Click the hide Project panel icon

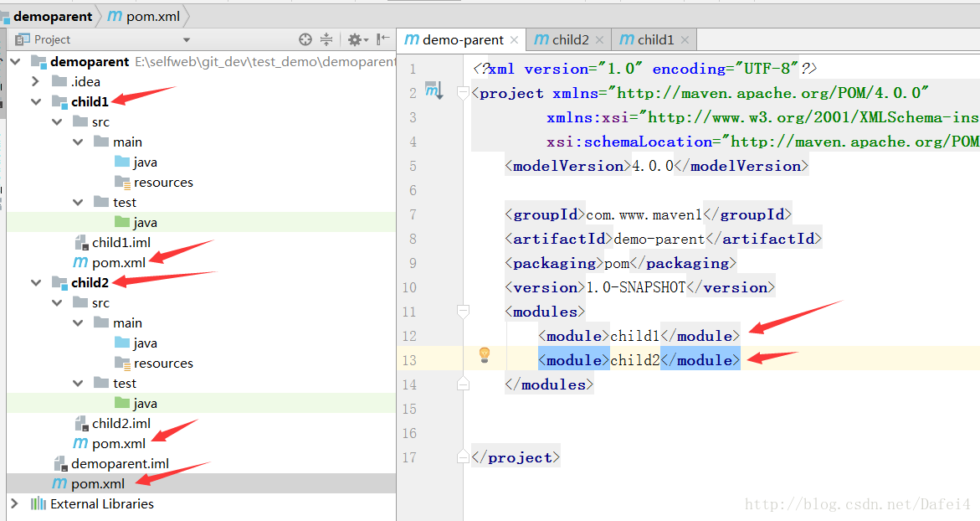coord(383,40)
